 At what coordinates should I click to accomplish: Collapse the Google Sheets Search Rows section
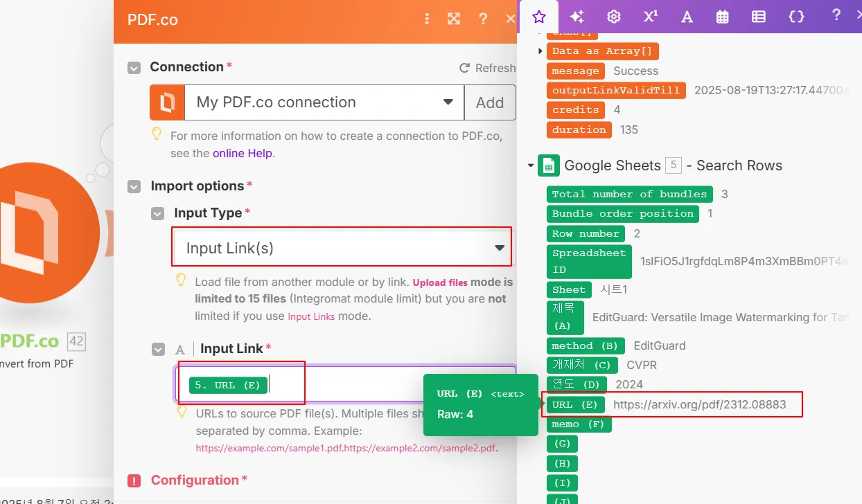point(531,166)
